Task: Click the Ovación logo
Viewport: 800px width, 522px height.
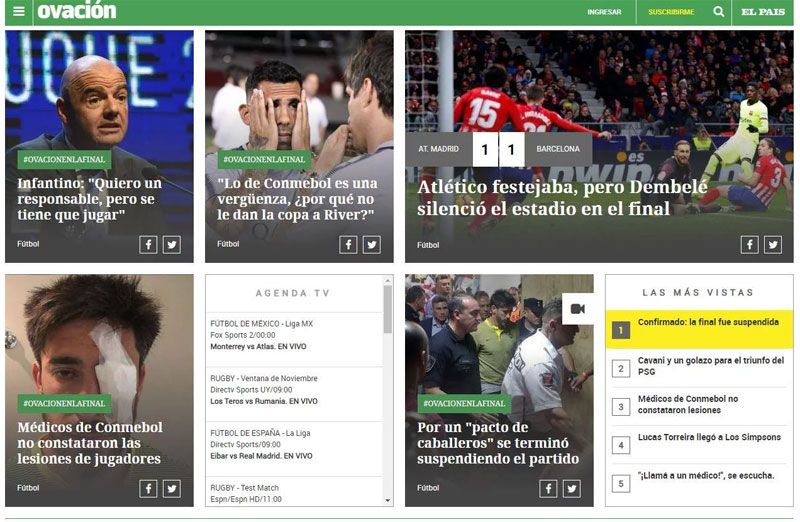Action: tap(76, 12)
